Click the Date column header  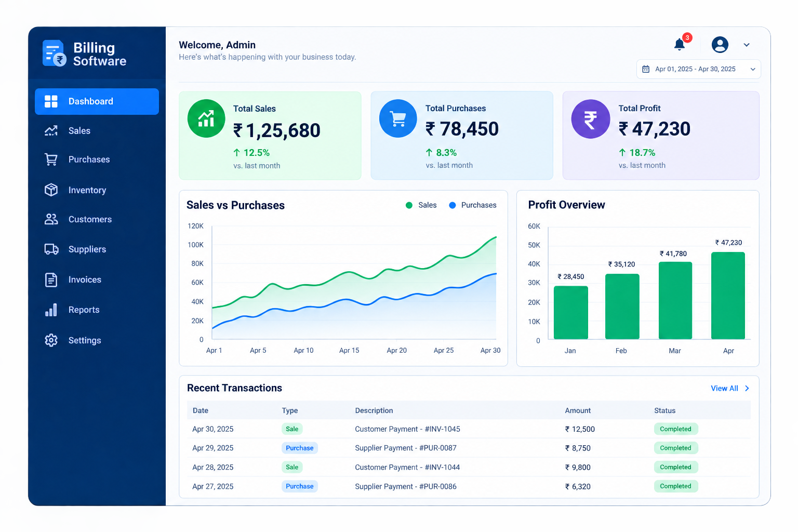[201, 410]
